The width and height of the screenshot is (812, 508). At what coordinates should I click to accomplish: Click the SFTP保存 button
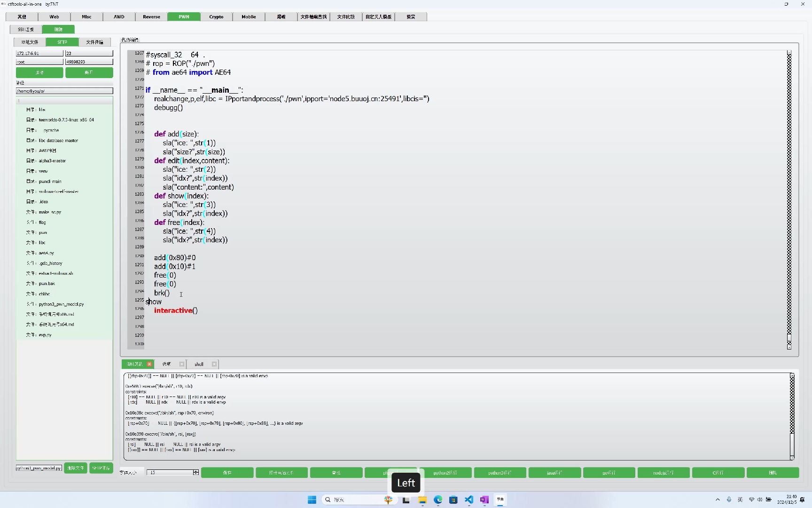coord(101,468)
